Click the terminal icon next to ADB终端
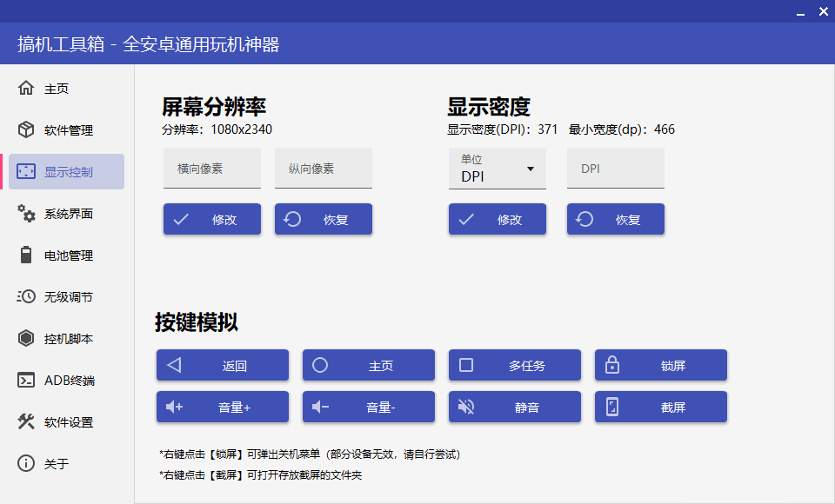Viewport: 835px width, 504px height. pos(25,380)
